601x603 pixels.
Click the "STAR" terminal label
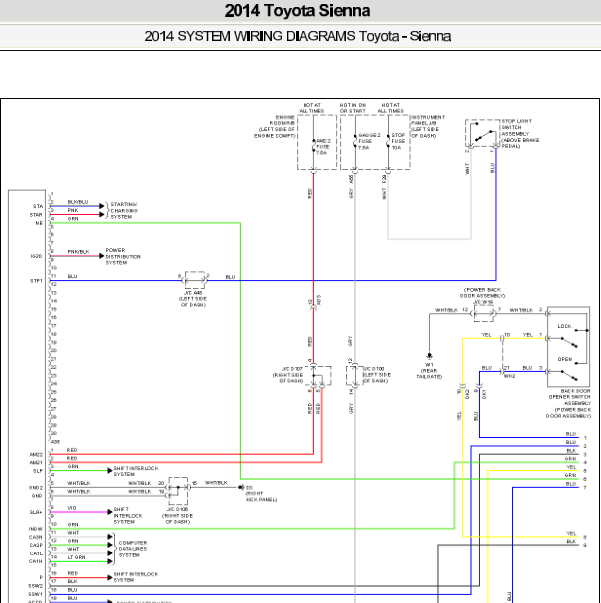pos(36,215)
